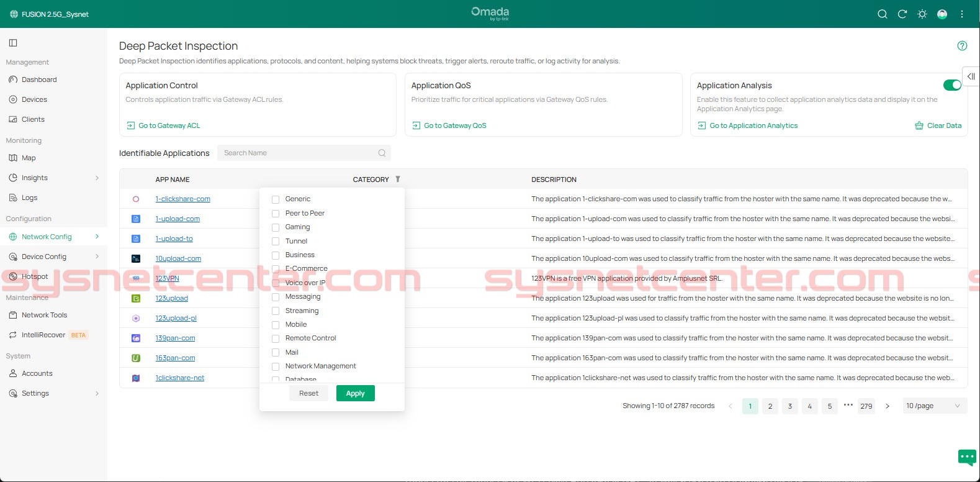
Task: Tick the Streaming category checkbox
Action: (276, 311)
